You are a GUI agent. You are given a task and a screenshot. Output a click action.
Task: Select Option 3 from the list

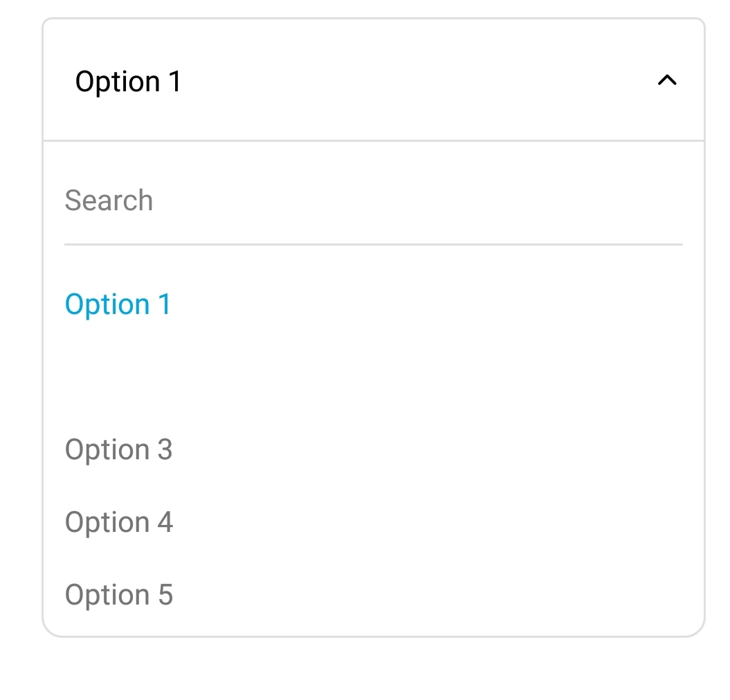[x=118, y=450]
